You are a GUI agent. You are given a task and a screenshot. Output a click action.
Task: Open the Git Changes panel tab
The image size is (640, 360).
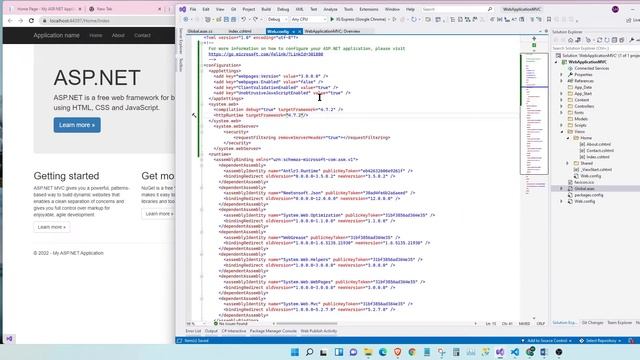[x=592, y=323]
